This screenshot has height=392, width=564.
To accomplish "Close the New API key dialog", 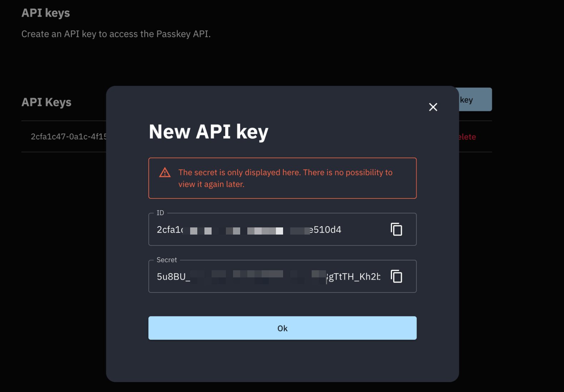I will click(433, 107).
